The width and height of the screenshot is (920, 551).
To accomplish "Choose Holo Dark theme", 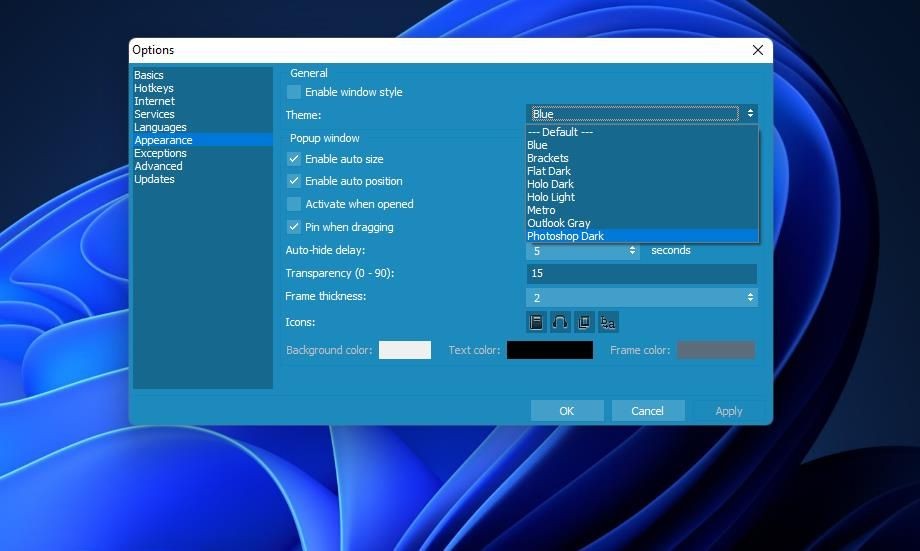I will (x=642, y=184).
